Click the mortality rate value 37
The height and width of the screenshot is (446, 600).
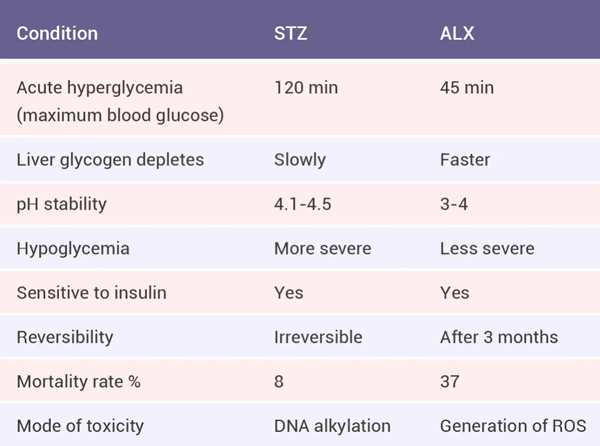(x=450, y=382)
